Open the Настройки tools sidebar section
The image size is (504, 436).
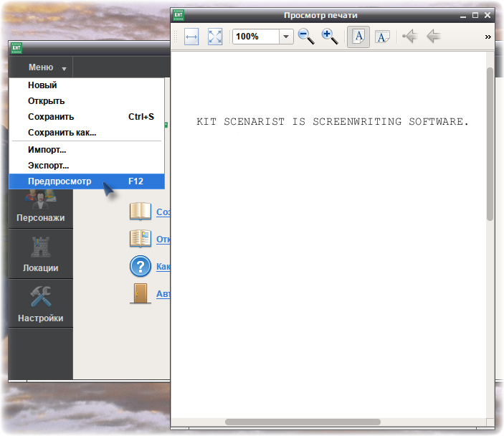tap(41, 304)
